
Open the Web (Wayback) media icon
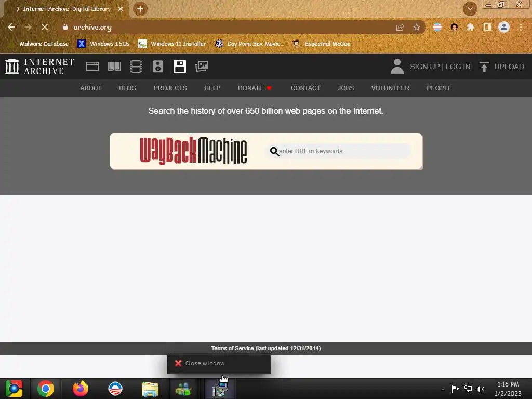92,66
